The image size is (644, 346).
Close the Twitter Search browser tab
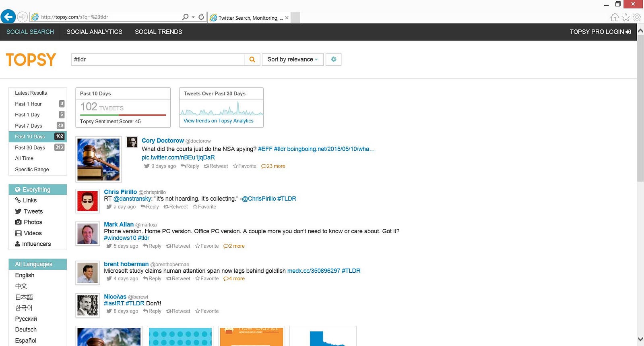coord(287,18)
